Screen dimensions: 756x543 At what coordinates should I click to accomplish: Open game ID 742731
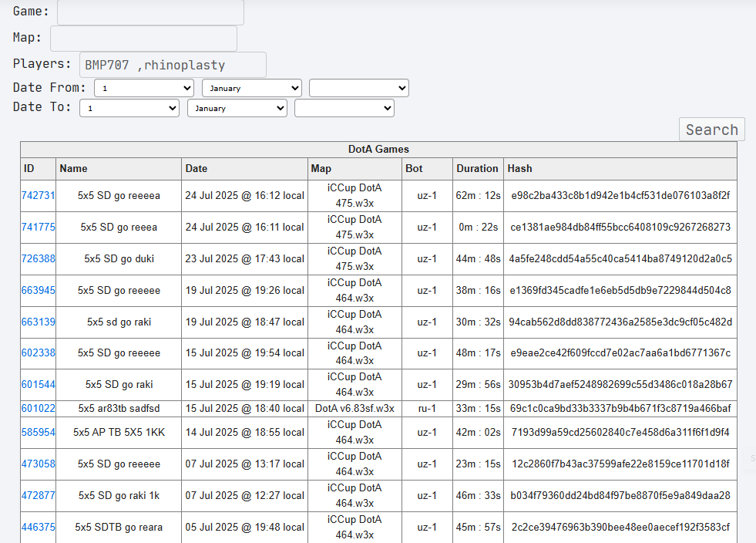[x=38, y=195]
